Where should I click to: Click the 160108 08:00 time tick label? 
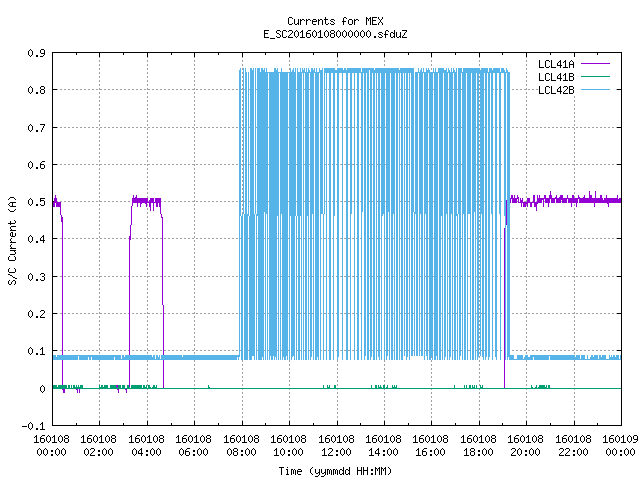[x=242, y=446]
